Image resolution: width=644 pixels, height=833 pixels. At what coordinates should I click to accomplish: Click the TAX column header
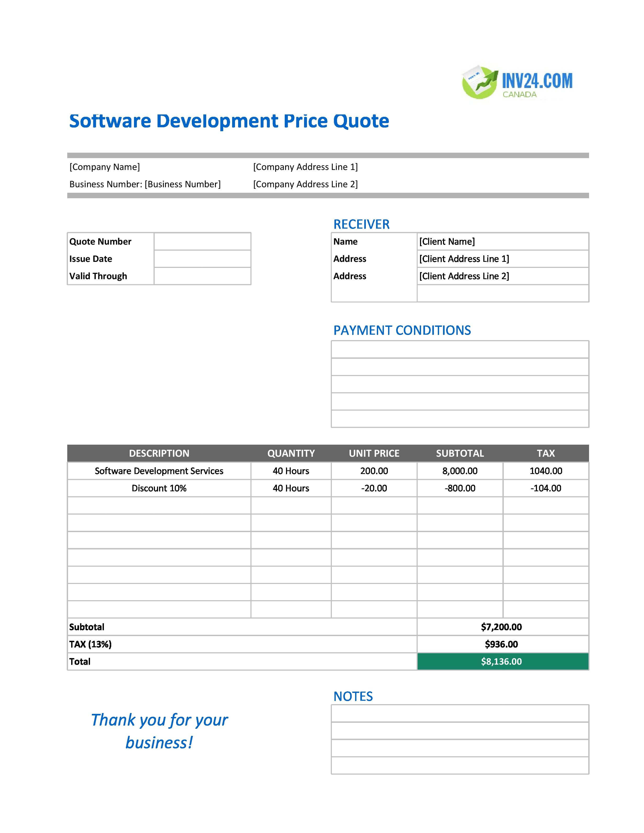pos(546,453)
